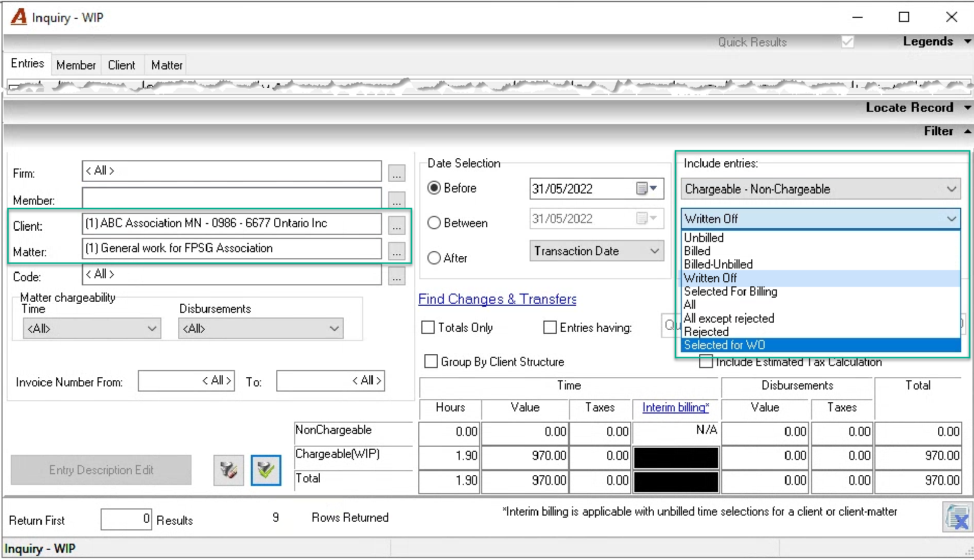Viewport: 974px width, 560px height.
Task: Open the Time chargeability dropdown
Action: coord(92,328)
